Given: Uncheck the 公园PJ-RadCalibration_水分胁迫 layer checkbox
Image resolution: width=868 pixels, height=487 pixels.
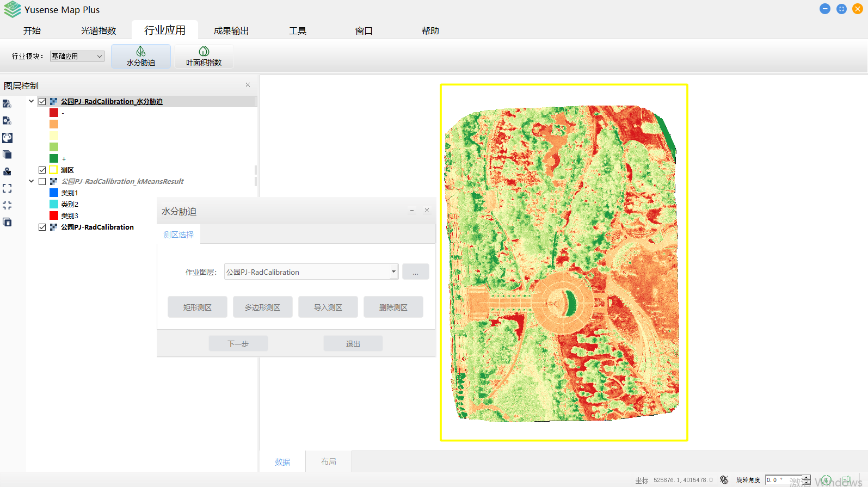Looking at the screenshot, I should [x=42, y=102].
